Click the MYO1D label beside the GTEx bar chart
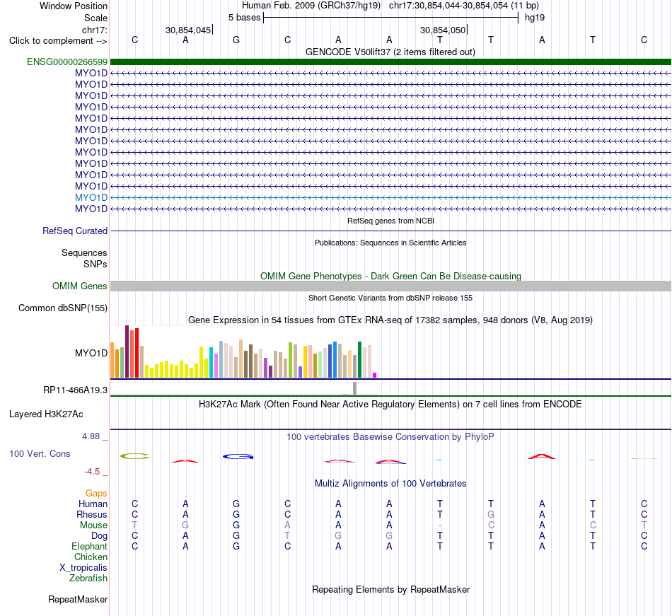This screenshot has width=672, height=616. click(91, 353)
